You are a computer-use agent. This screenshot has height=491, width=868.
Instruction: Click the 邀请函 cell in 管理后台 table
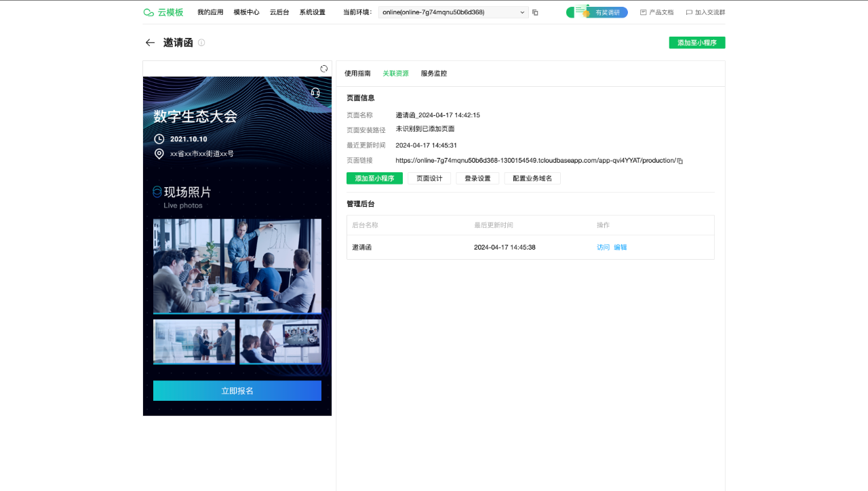point(362,248)
